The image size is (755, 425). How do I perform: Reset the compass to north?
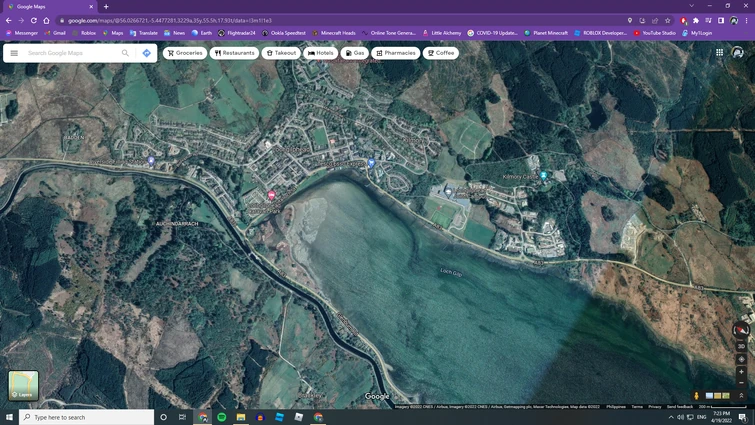tap(741, 330)
